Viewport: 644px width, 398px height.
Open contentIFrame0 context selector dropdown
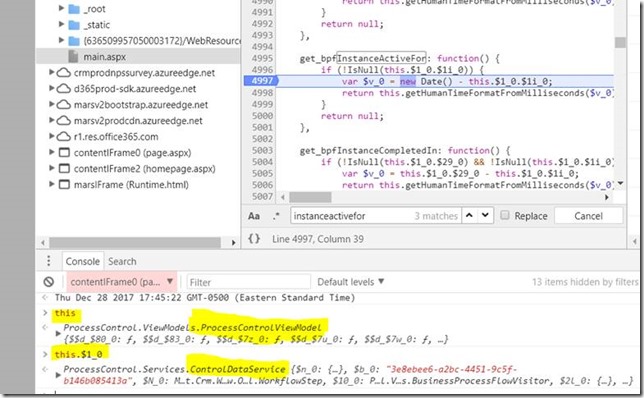coord(122,282)
